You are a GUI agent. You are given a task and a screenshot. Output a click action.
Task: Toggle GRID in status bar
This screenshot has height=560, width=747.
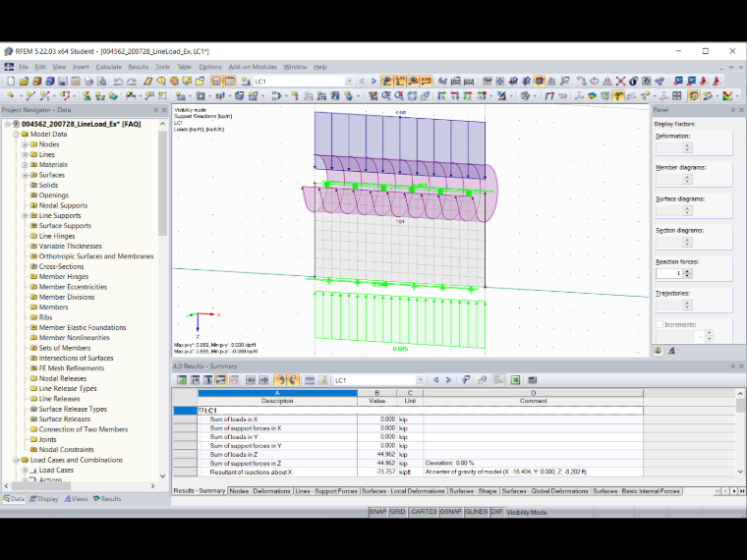[397, 512]
